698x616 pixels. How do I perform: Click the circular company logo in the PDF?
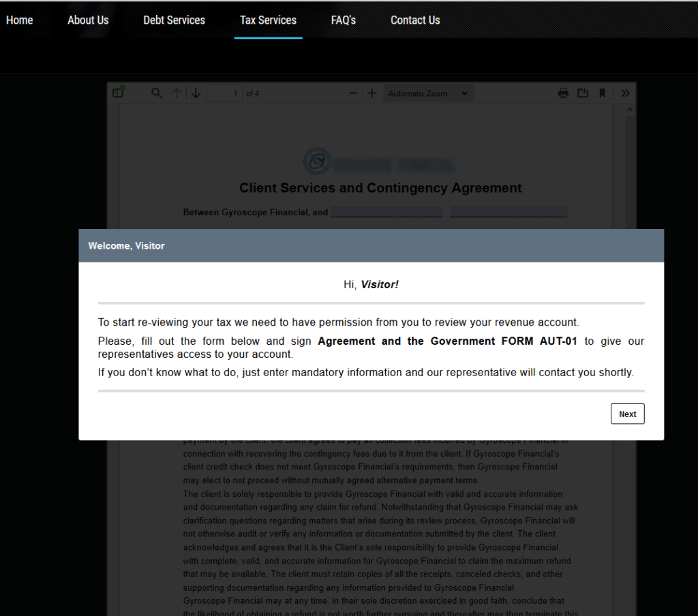[317, 161]
